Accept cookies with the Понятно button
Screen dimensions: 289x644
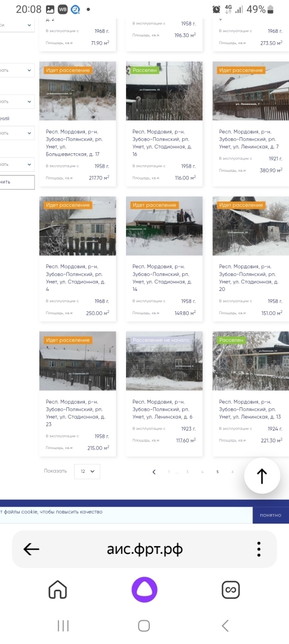click(270, 515)
